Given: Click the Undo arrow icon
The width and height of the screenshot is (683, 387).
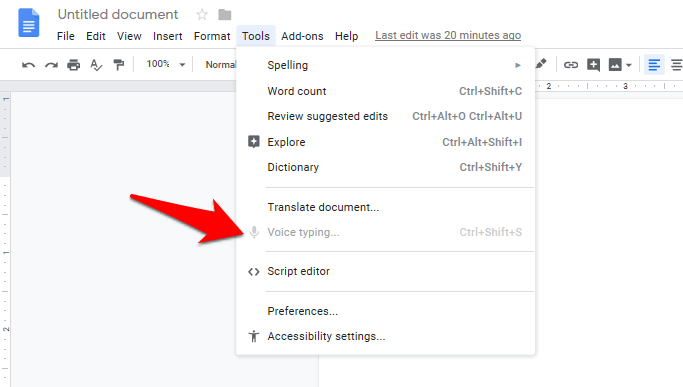Looking at the screenshot, I should click(x=29, y=65).
